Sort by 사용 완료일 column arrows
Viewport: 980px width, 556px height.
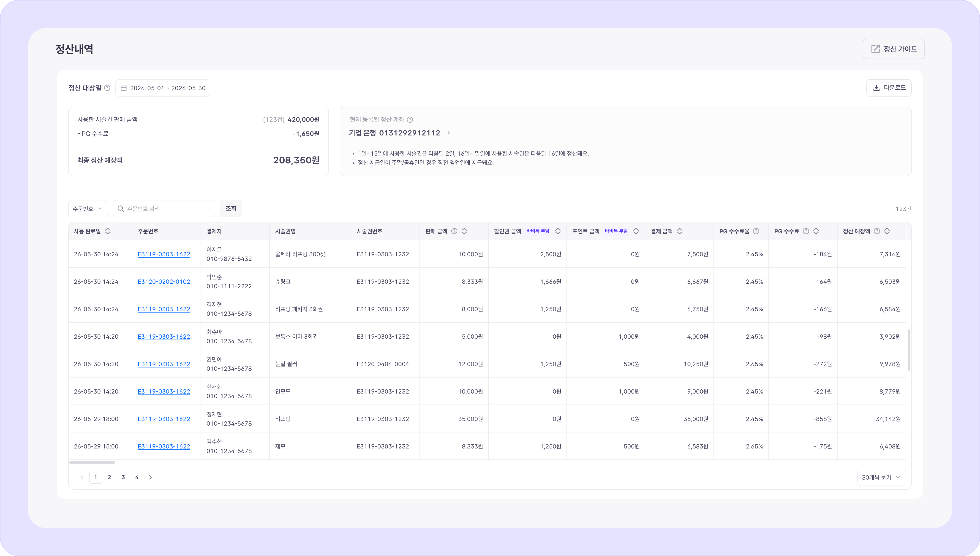tap(108, 231)
